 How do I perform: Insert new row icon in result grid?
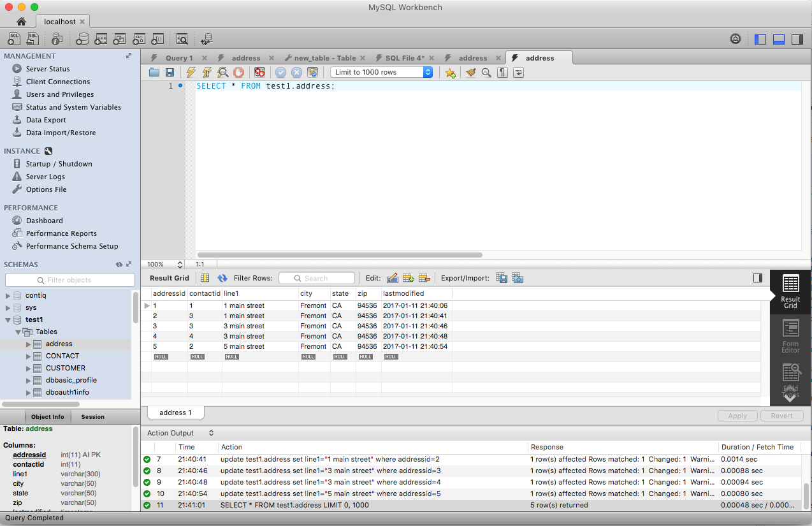(409, 278)
